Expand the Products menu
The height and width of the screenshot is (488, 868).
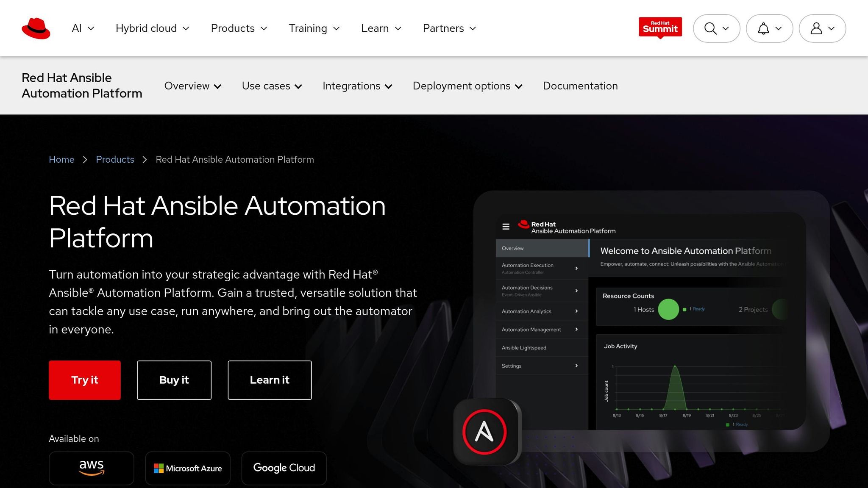click(239, 28)
